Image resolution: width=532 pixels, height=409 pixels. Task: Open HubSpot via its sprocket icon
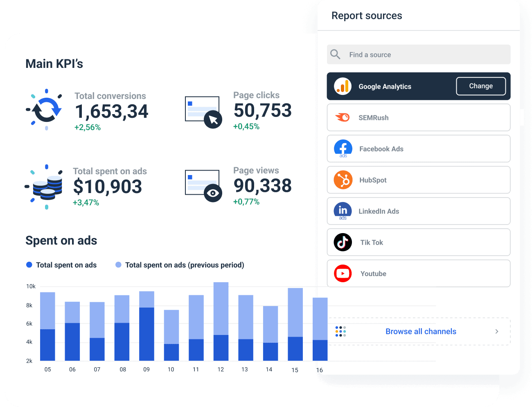(343, 180)
